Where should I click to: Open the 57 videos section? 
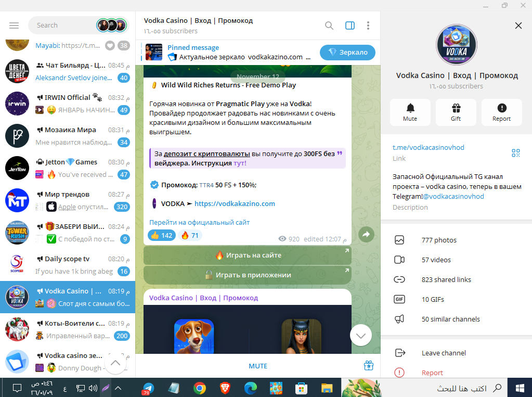(x=457, y=260)
